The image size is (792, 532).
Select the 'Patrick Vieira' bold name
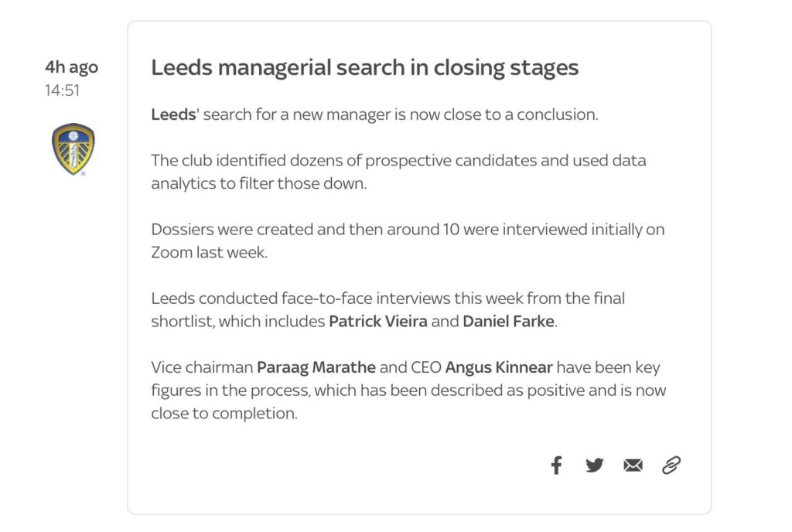tap(377, 322)
